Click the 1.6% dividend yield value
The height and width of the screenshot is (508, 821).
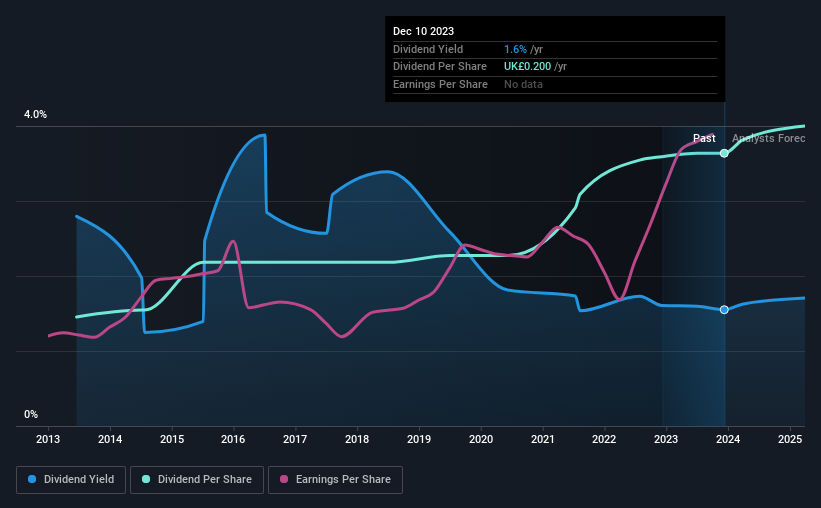(x=515, y=49)
